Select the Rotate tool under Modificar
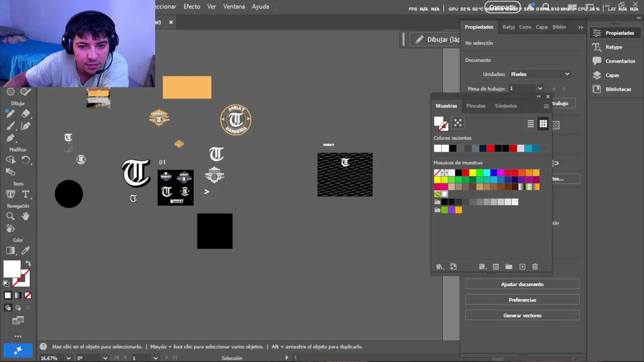The image size is (644, 362). click(x=26, y=160)
